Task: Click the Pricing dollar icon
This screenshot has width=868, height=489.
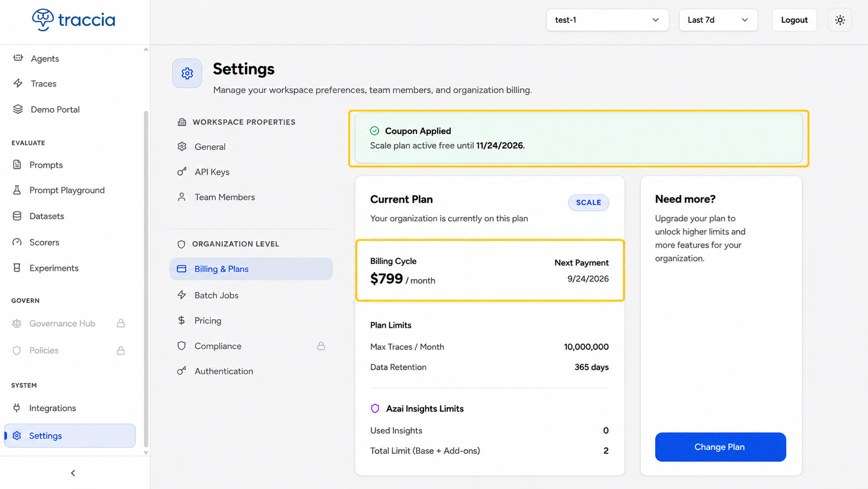Action: [x=181, y=320]
